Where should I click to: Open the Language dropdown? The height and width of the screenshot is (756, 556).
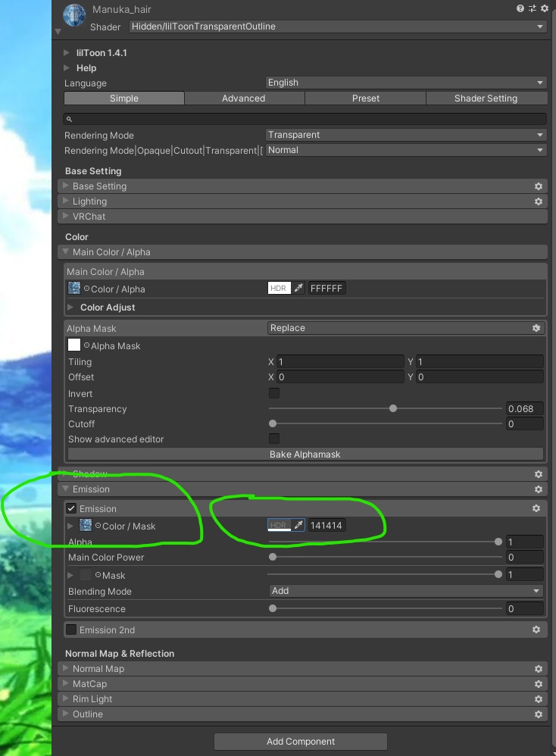(x=406, y=83)
